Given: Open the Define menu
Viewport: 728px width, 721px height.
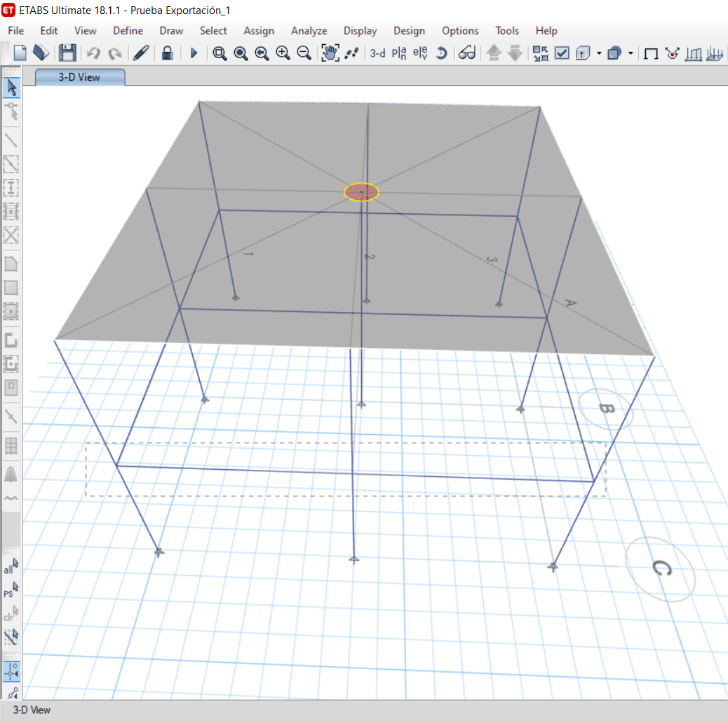Looking at the screenshot, I should point(128,31).
